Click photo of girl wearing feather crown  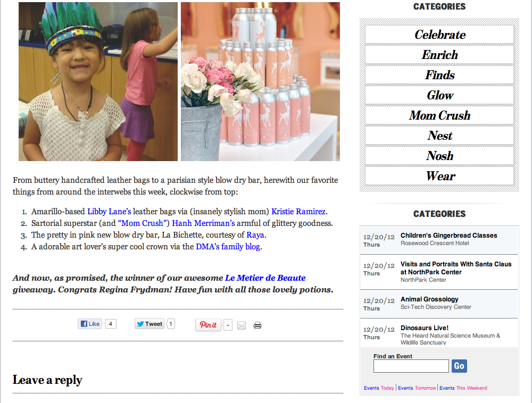click(98, 81)
